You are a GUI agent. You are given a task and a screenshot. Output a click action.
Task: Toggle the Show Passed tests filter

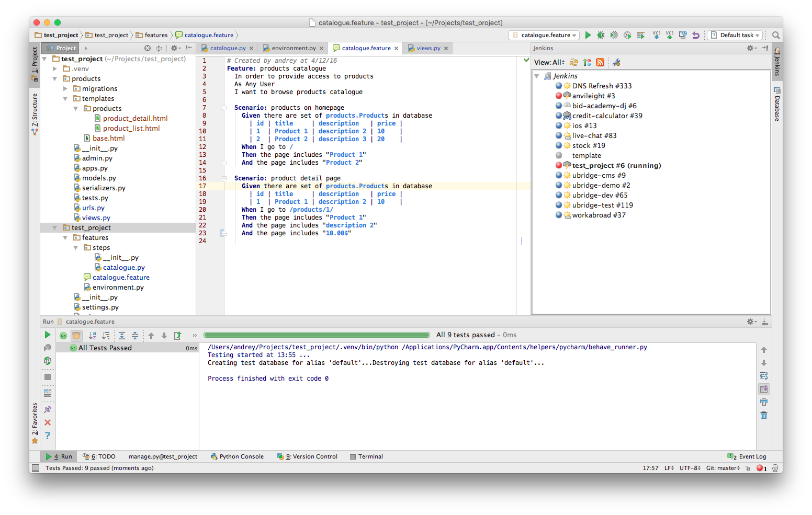tap(63, 335)
